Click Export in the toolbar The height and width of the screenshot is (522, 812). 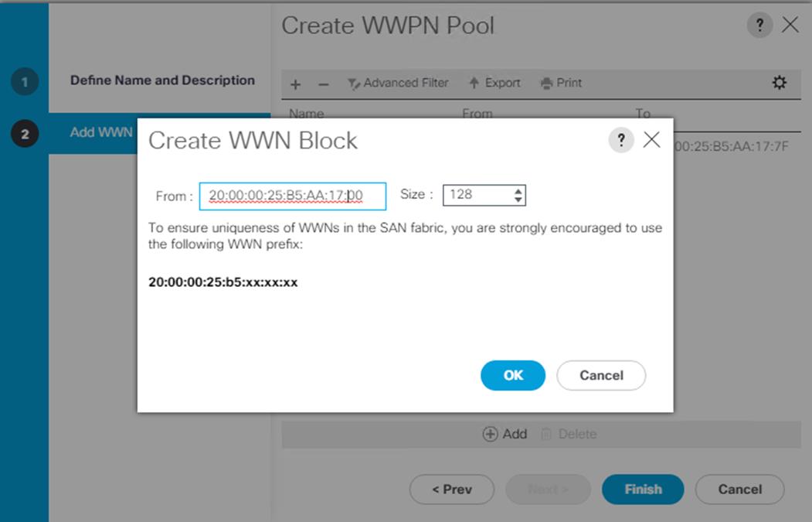pyautogui.click(x=494, y=83)
